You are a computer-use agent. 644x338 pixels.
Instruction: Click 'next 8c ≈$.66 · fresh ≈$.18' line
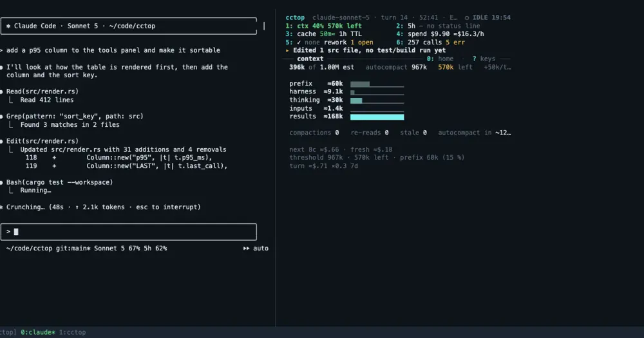341,149
